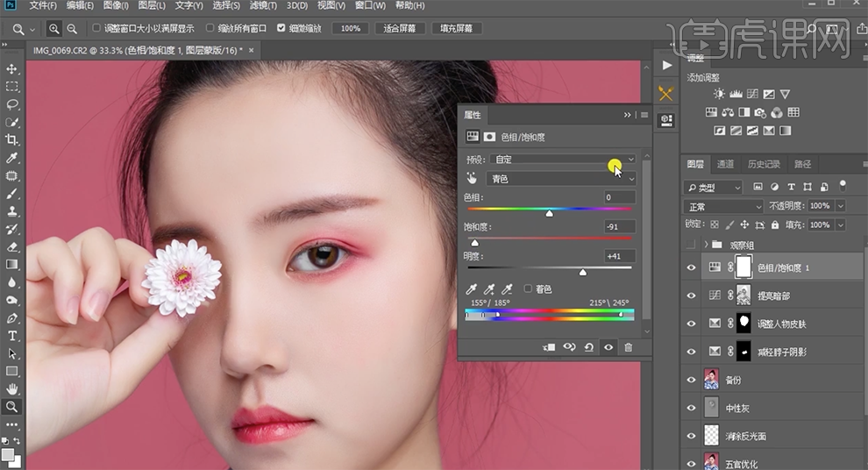Click the zoom out magnifier option
Screen dimensions: 868x470
(x=72, y=28)
